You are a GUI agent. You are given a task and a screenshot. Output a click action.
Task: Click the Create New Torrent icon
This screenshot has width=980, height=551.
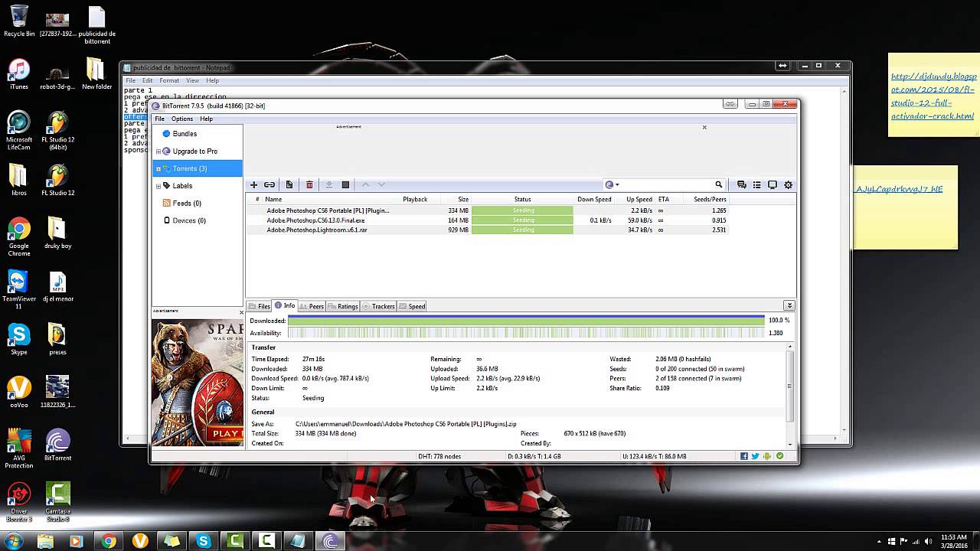(x=289, y=184)
